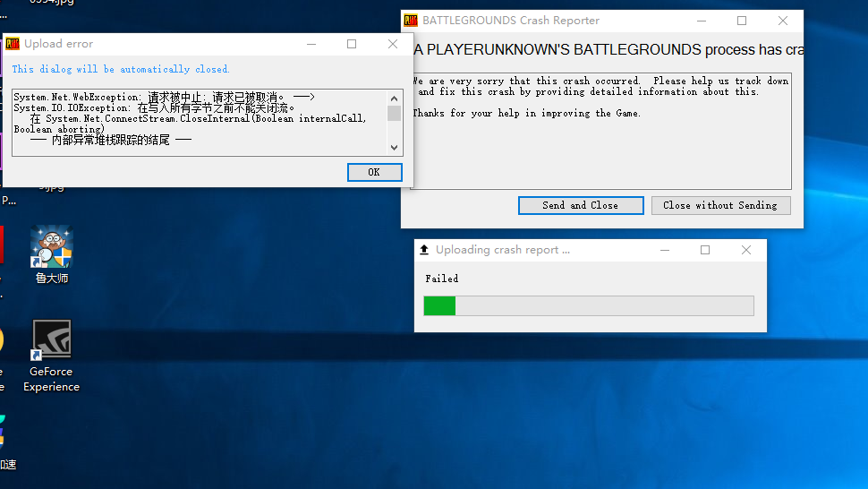Click the Upload error scrollbar down arrow

[x=394, y=147]
